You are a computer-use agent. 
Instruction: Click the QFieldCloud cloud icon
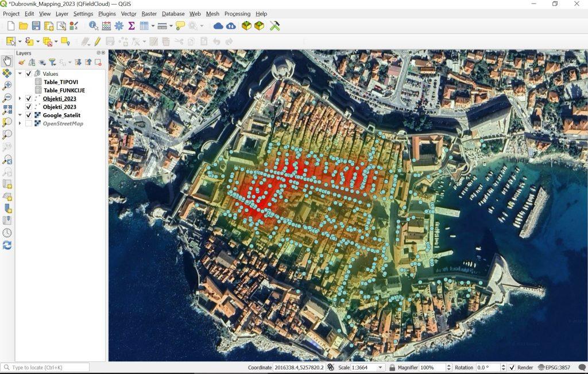pos(218,26)
